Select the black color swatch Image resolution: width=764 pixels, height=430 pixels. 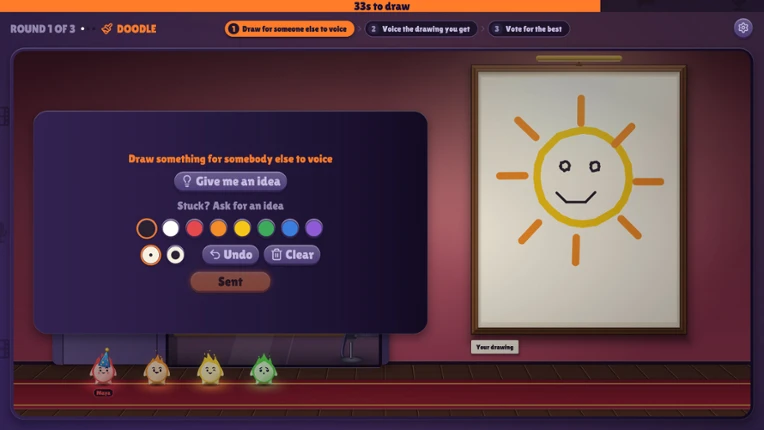click(x=147, y=228)
